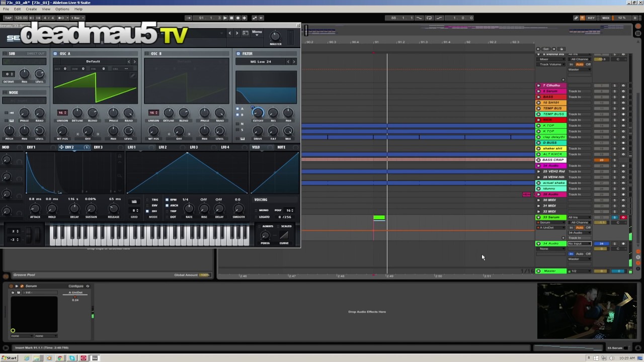The height and width of the screenshot is (362, 644).
Task: Select the NOTE modulation tab
Action: coord(281,147)
